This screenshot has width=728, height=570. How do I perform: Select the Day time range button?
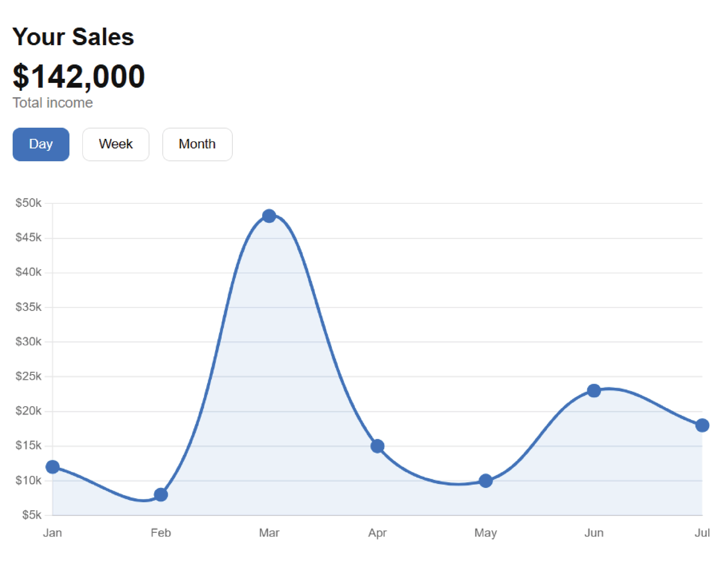41,144
